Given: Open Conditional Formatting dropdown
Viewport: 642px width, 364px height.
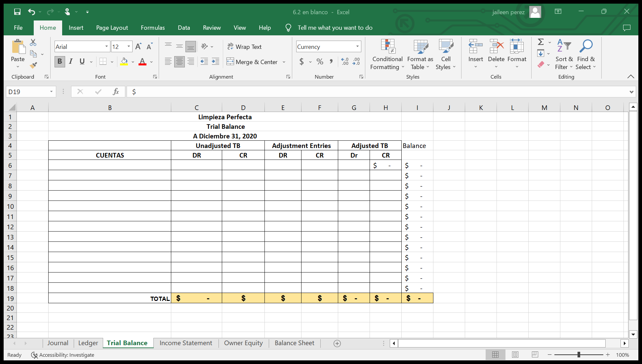Looking at the screenshot, I should (x=387, y=55).
